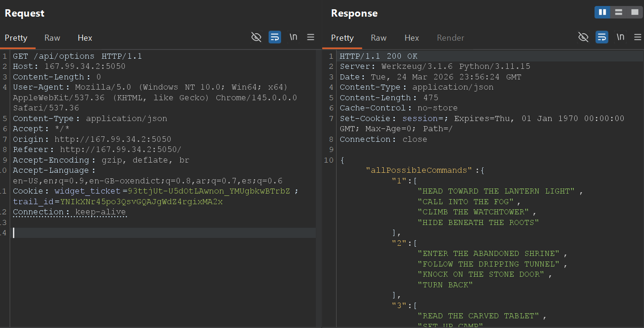Toggle line wrap icon in Request pane
Image resolution: width=644 pixels, height=328 pixels.
pyautogui.click(x=275, y=37)
